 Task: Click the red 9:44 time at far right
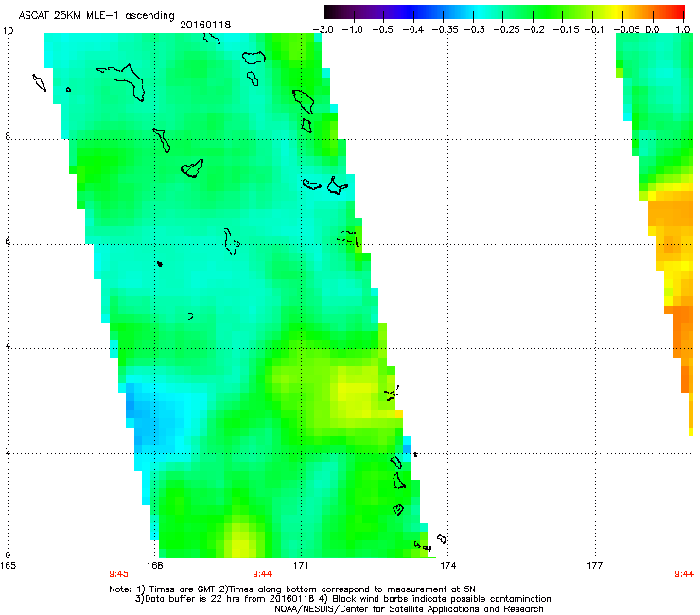point(684,574)
